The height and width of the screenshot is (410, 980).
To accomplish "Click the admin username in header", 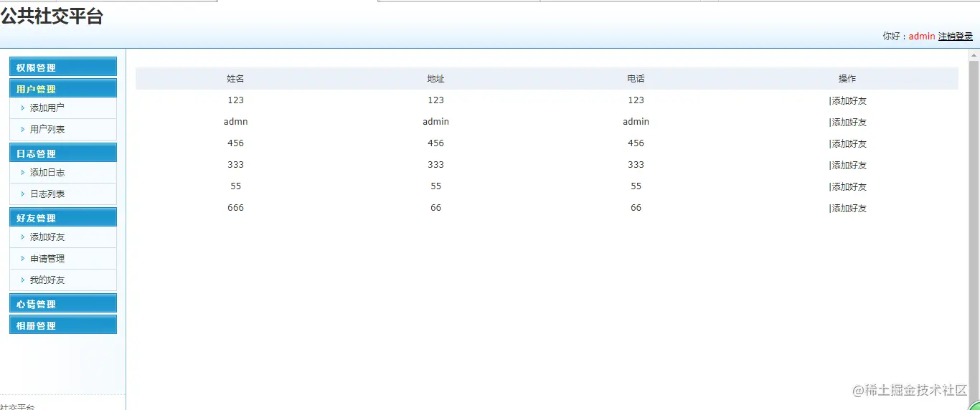I will 922,37.
